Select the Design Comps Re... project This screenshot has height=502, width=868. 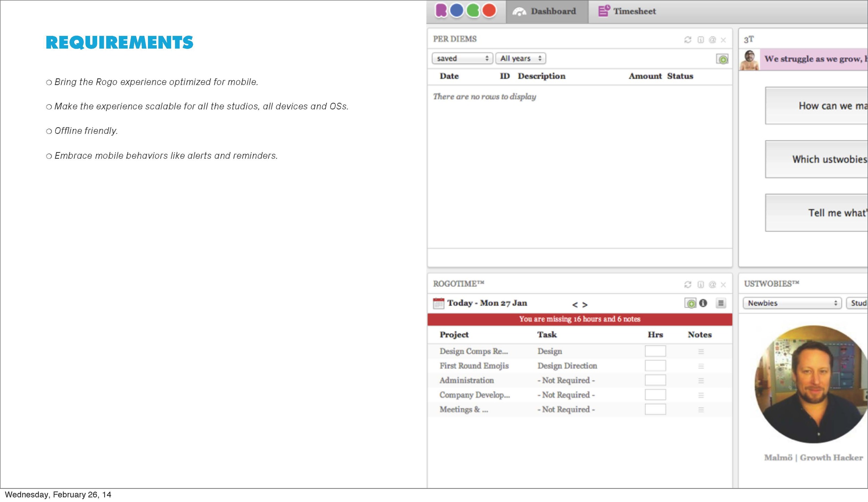click(474, 351)
